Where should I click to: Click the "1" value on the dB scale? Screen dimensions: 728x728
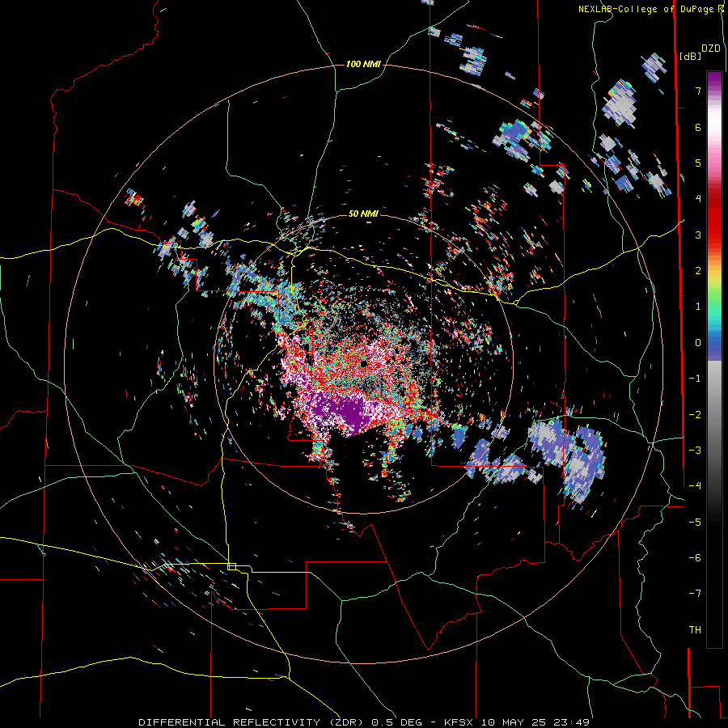[698, 307]
